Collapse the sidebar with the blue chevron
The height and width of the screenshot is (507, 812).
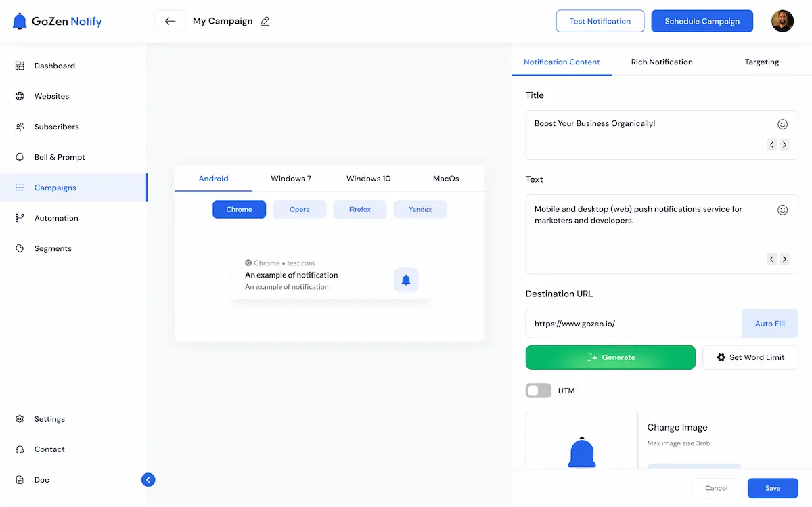click(x=148, y=480)
